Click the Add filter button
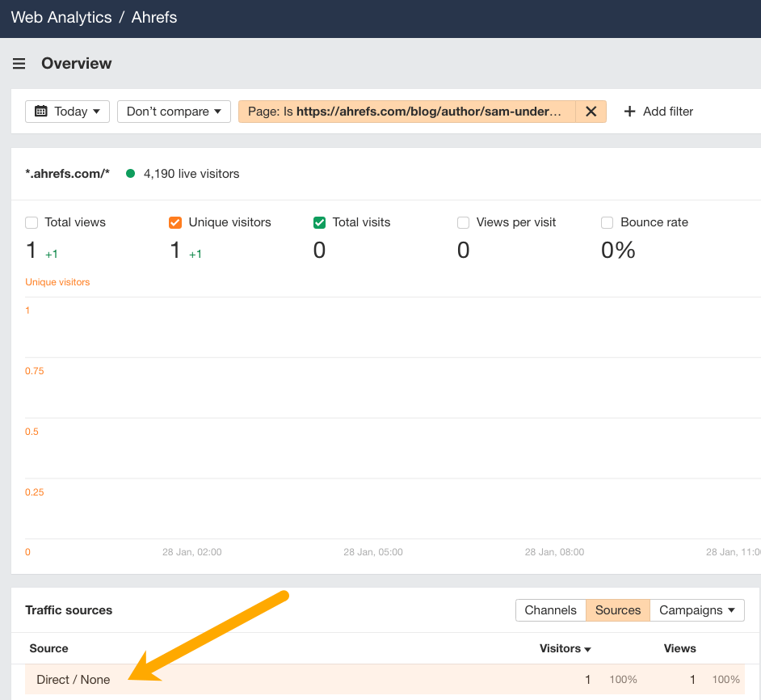761x700 pixels. point(658,111)
